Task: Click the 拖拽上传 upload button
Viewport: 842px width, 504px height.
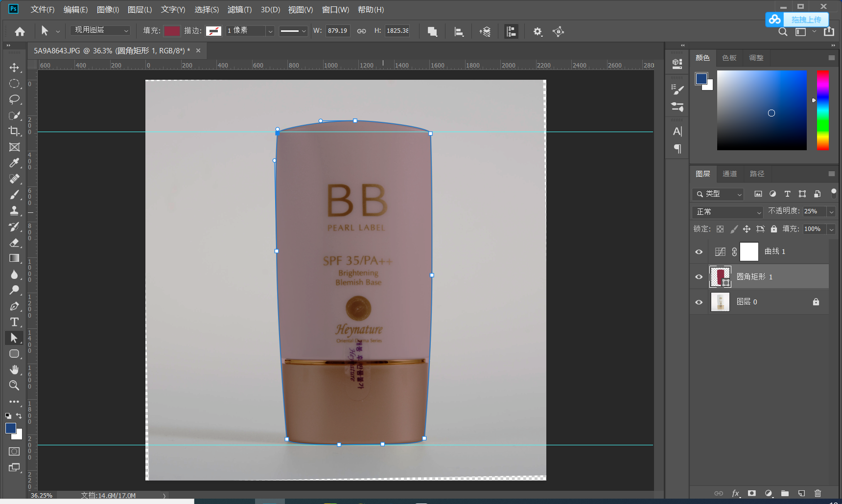Action: point(797,20)
